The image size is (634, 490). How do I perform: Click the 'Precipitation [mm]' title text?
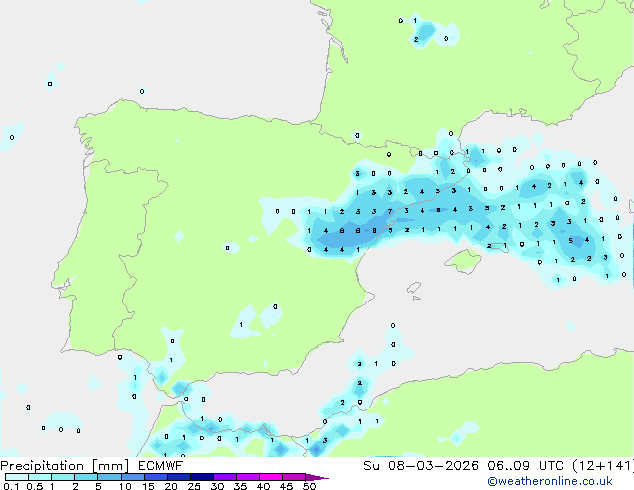point(65,466)
